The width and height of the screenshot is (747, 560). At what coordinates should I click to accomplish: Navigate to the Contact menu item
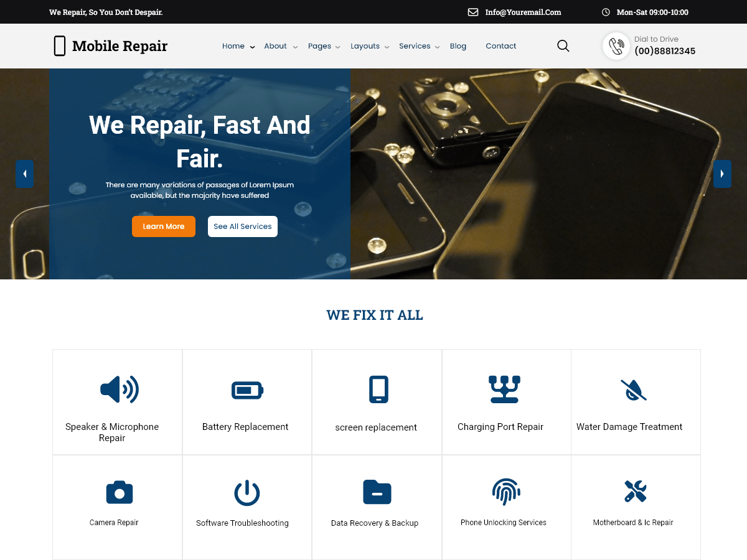pos(500,46)
